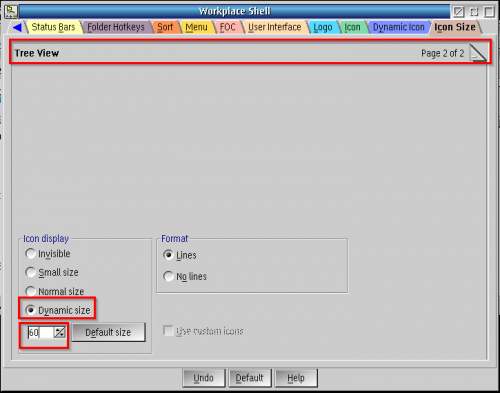The width and height of the screenshot is (500, 393).
Task: Click the Undo button
Action: (204, 378)
